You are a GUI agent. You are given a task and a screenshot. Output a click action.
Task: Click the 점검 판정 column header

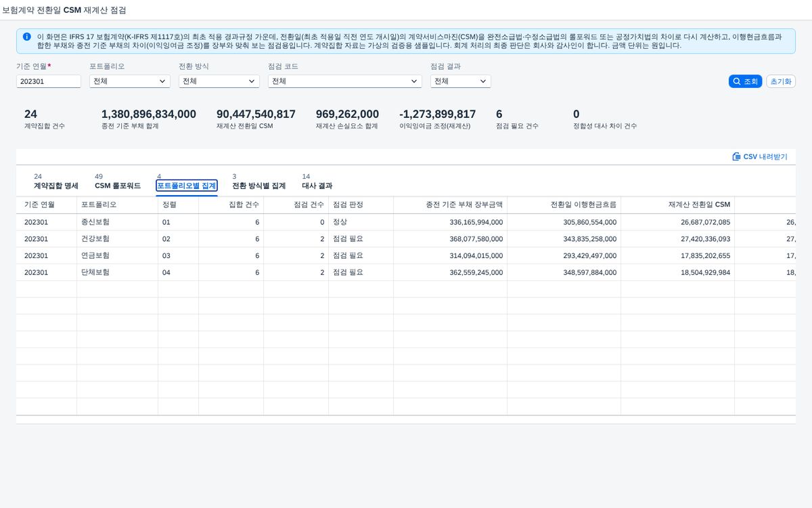coord(361,205)
